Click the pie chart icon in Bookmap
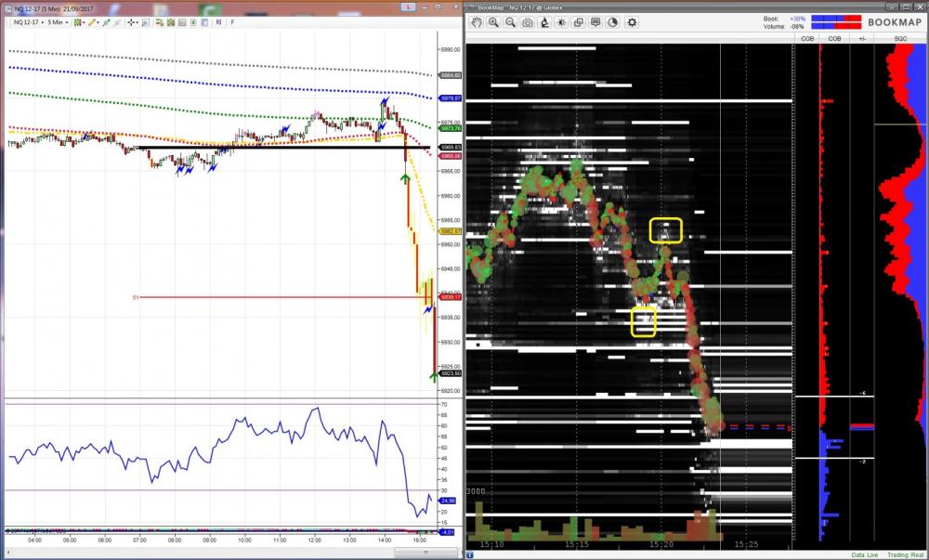Viewport: 929px width, 560px height. pos(613,22)
